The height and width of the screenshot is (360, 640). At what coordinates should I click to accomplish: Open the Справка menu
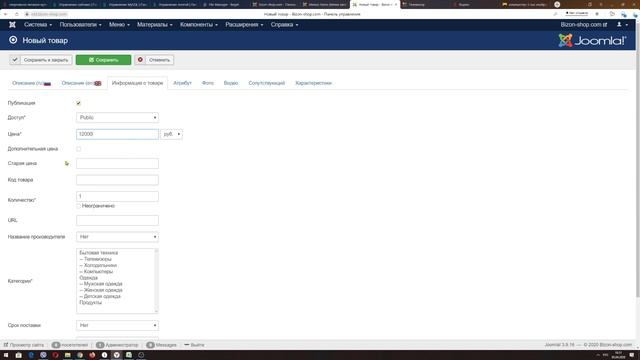[284, 24]
